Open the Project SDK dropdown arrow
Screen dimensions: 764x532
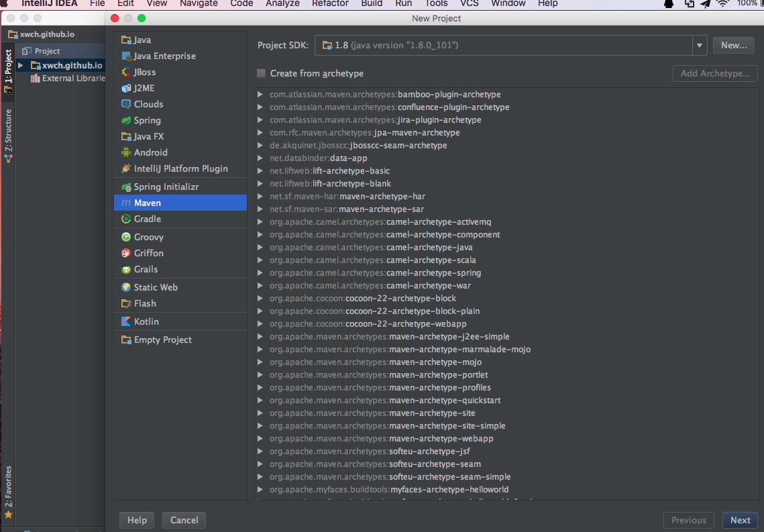699,46
